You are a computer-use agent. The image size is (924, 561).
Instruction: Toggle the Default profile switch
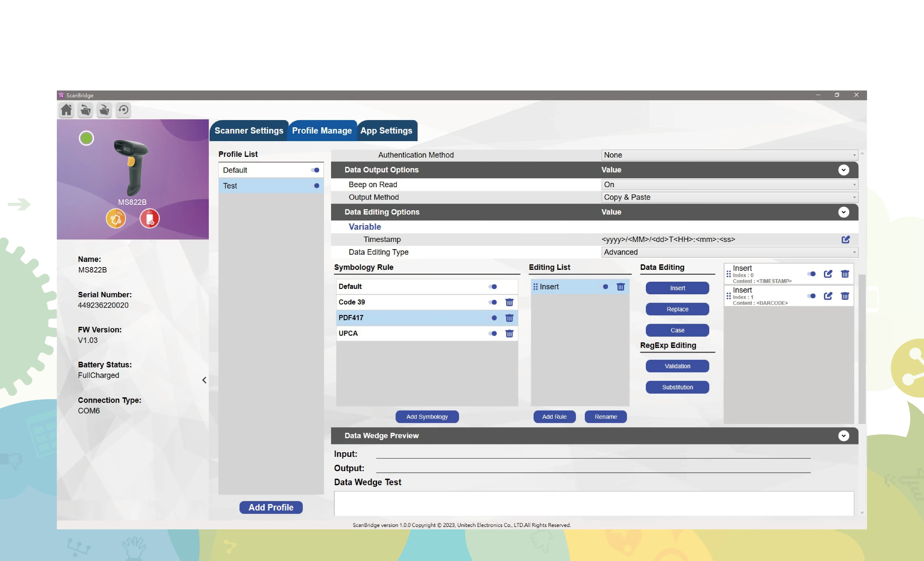(x=315, y=170)
